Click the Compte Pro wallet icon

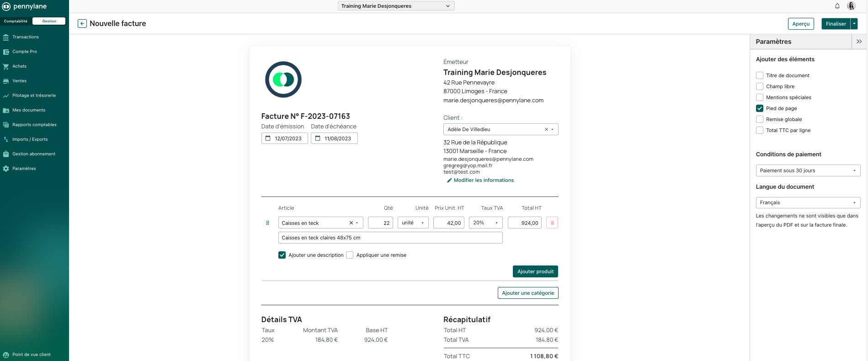6,52
